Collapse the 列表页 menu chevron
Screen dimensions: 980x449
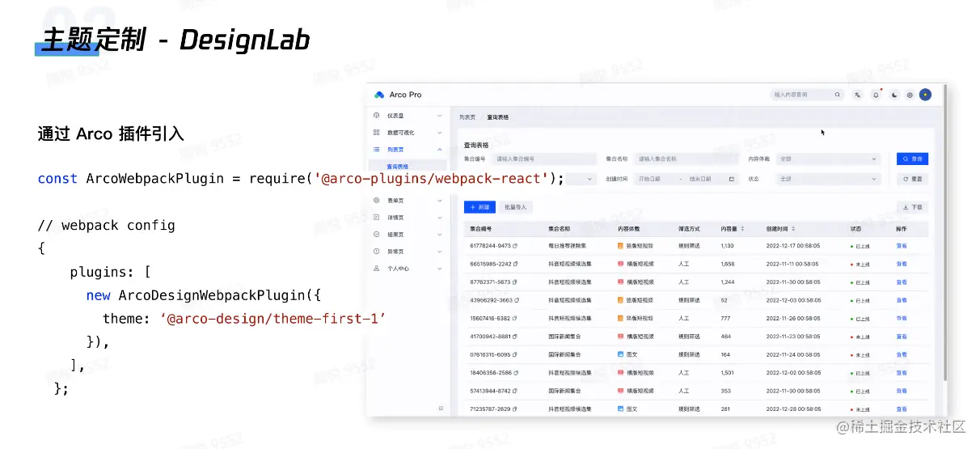point(440,150)
